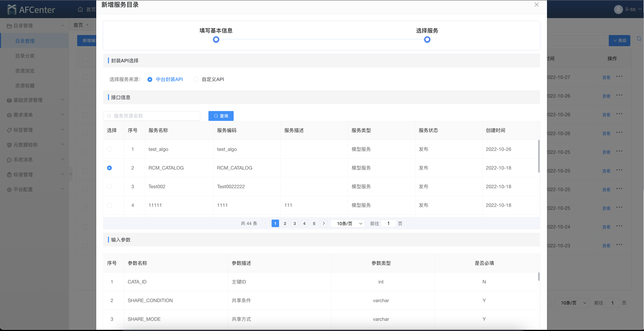Expand 基础资源管理 menu chevron

click(x=63, y=100)
